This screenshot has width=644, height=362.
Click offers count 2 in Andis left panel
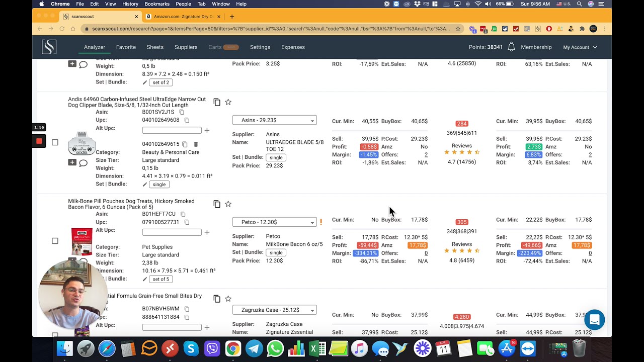(x=426, y=155)
